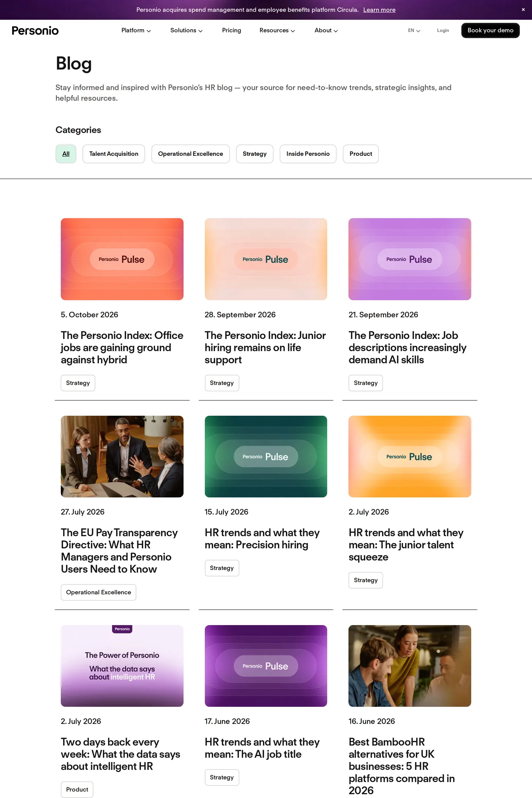Open 'The junior talent squeeze' article title
This screenshot has width=532, height=798.
[406, 545]
